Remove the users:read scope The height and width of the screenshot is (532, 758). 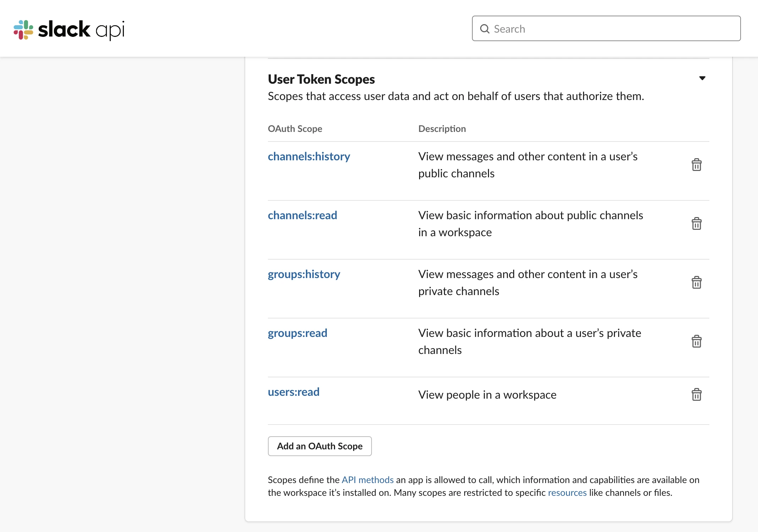[x=696, y=395]
